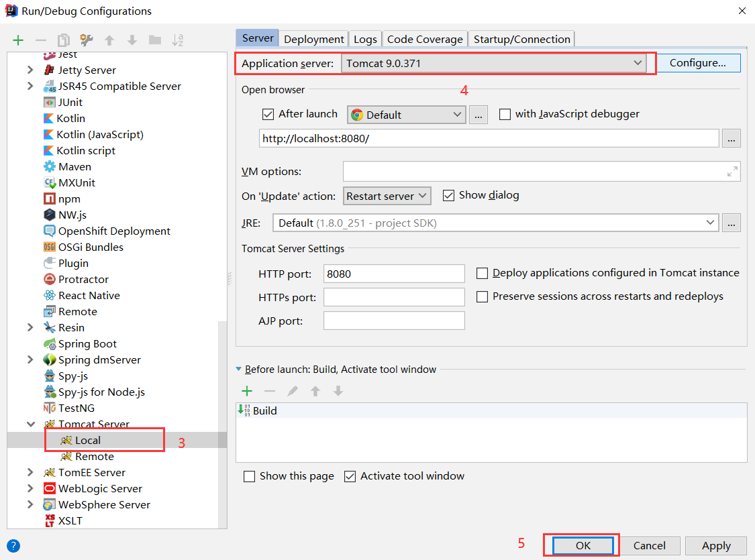
Task: Toggle the After launch checkbox
Action: [268, 114]
